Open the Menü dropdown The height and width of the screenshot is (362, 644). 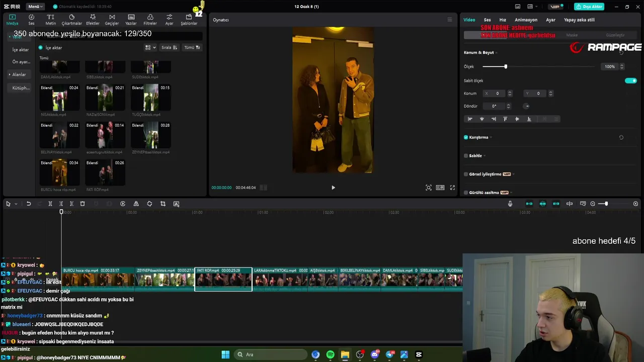35,7
